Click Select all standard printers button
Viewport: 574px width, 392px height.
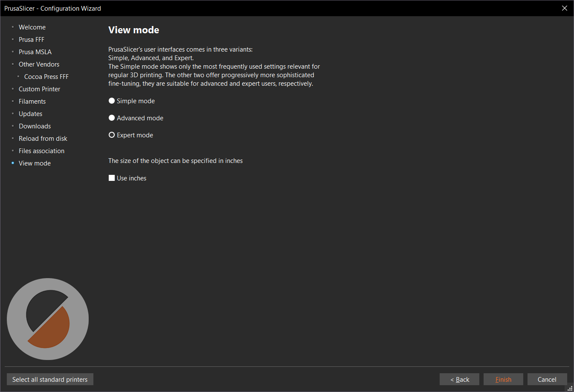50,379
